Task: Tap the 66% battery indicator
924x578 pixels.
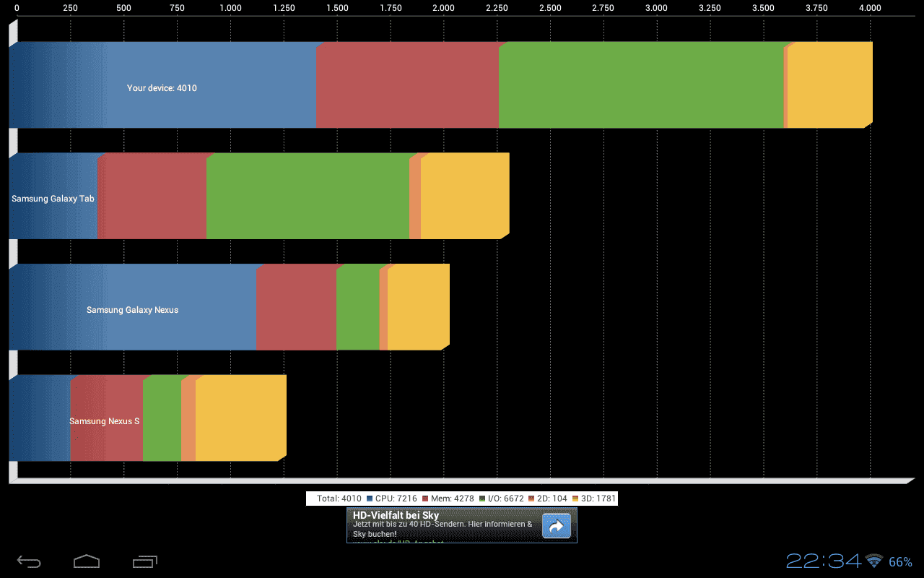Action: coord(900,561)
